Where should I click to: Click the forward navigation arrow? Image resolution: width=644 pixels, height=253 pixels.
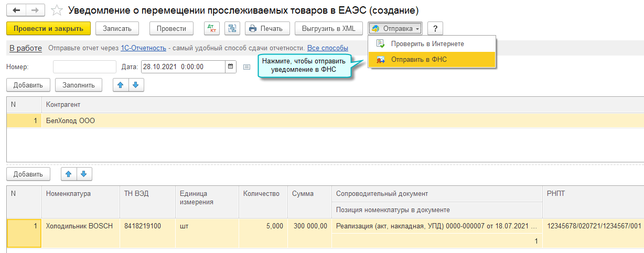[x=35, y=10]
